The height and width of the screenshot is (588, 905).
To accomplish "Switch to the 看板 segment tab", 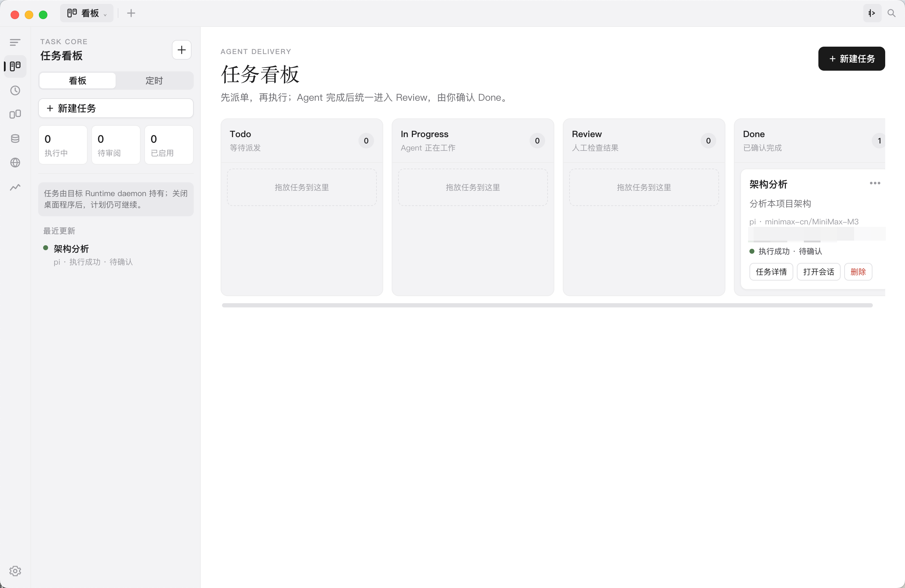I will pyautogui.click(x=77, y=81).
